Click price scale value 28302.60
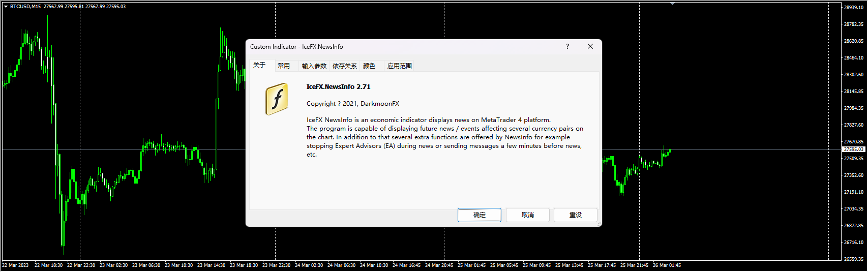Viewport: 868px width, 272px height. [x=854, y=75]
